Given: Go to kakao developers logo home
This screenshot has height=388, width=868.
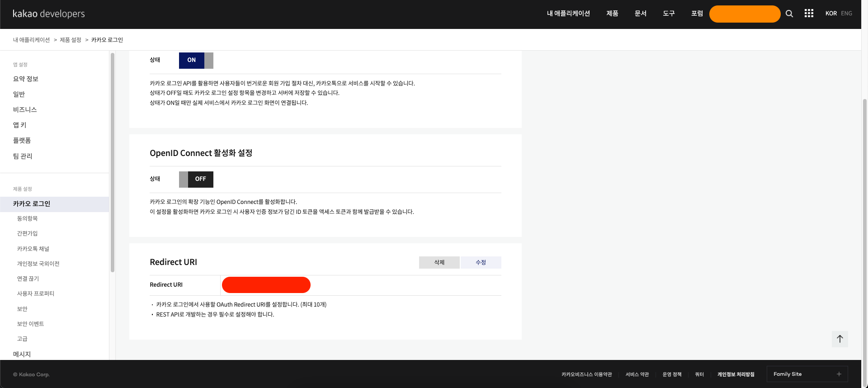Looking at the screenshot, I should pyautogui.click(x=49, y=14).
